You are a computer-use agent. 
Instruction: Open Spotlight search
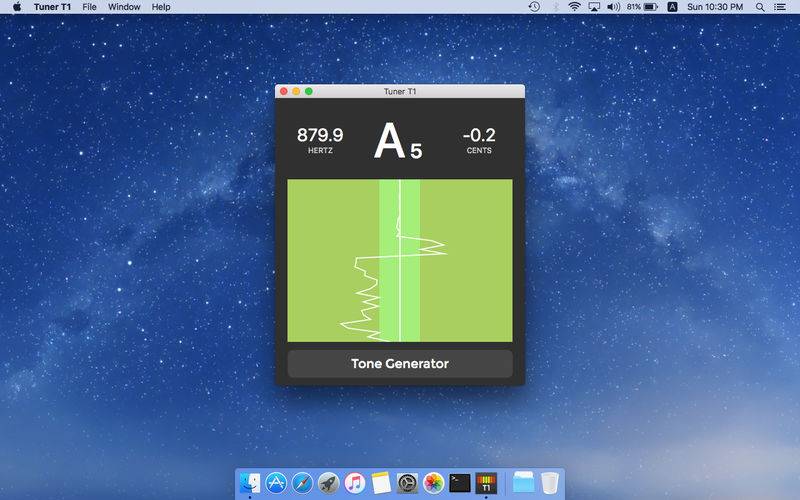pos(760,7)
